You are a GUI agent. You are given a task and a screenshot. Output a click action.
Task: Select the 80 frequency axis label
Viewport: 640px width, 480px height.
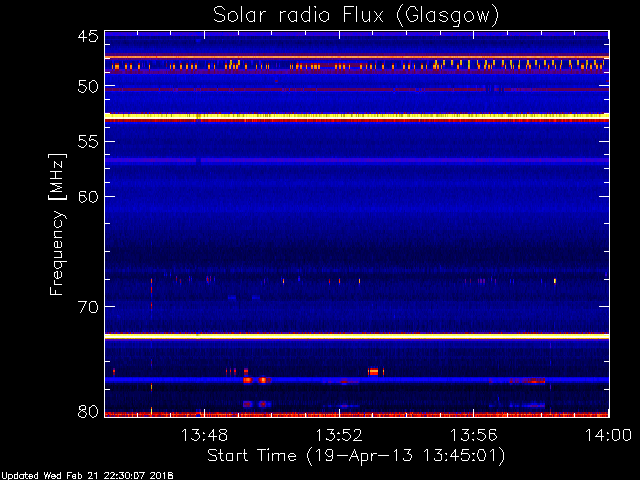88,411
